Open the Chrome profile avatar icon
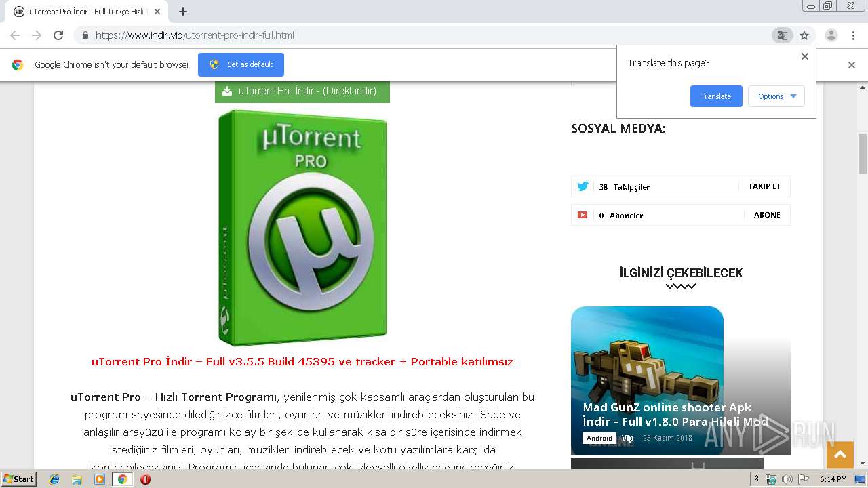 (x=831, y=35)
